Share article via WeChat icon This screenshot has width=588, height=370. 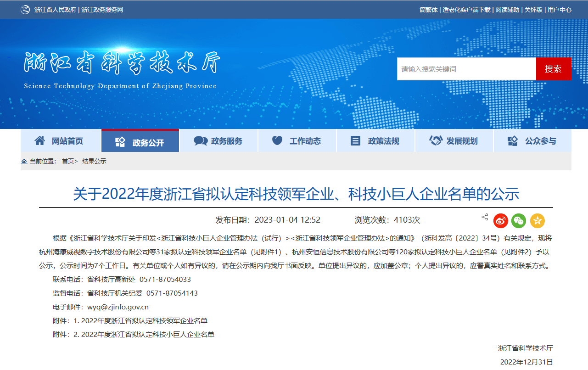[519, 221]
